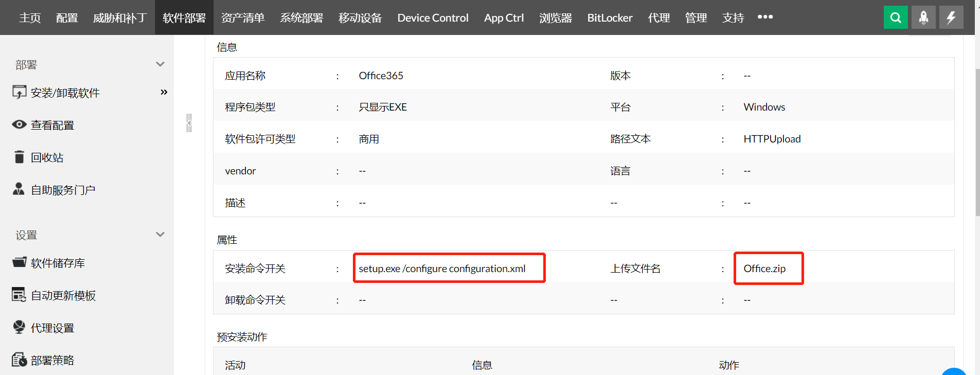Viewport: 980px width, 375px height.
Task: Click the 卸载命令开关 label
Action: pyautogui.click(x=255, y=300)
